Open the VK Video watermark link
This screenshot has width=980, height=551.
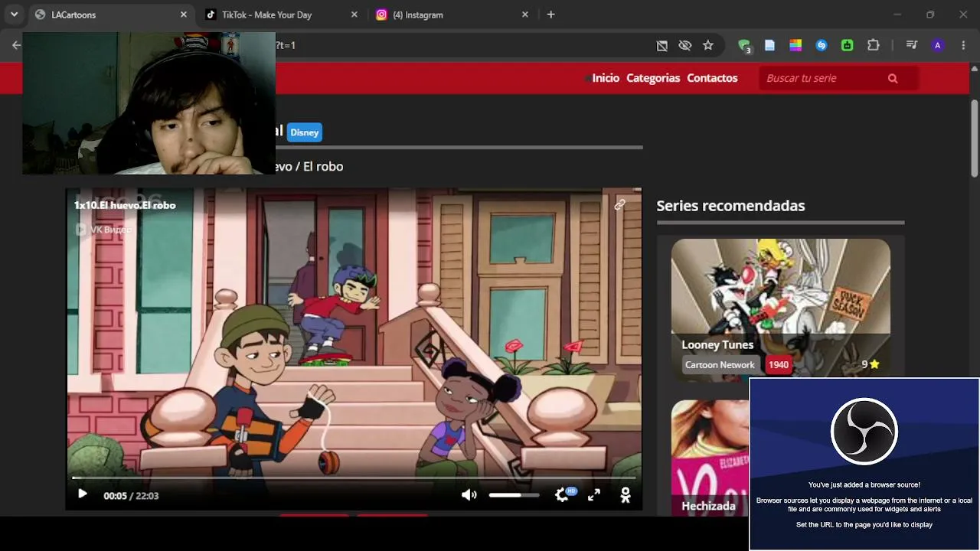coord(103,230)
